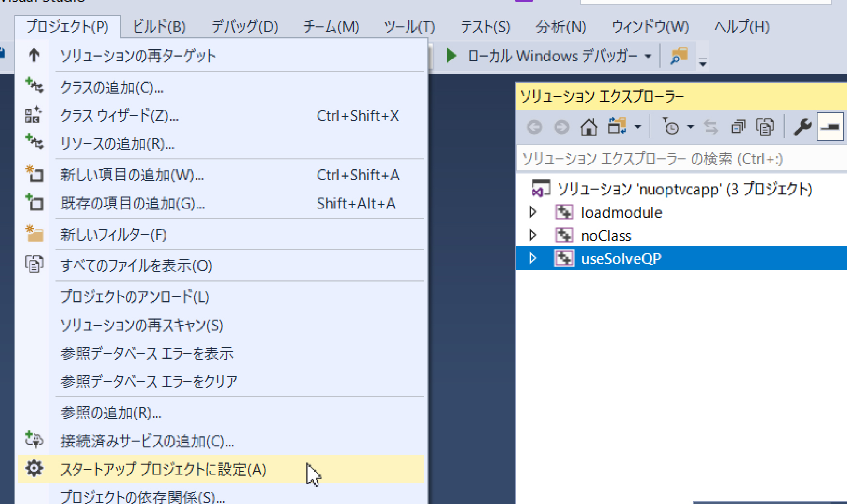This screenshot has width=847, height=504.
Task: Open the テスト(S) menu
Action: tap(485, 27)
